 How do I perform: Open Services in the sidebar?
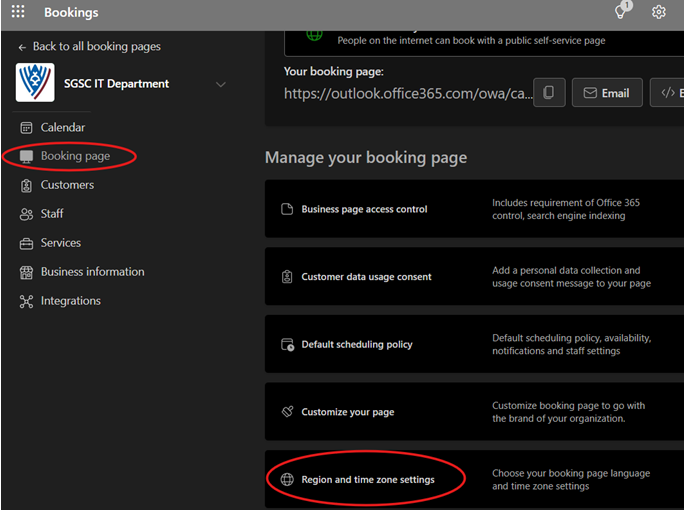pos(60,243)
